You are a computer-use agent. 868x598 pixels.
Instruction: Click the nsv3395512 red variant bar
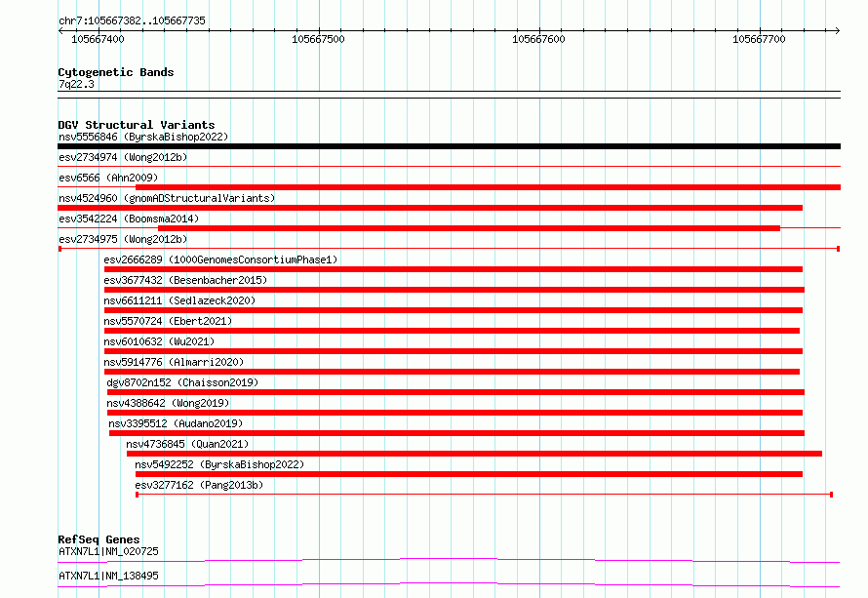[x=456, y=433]
